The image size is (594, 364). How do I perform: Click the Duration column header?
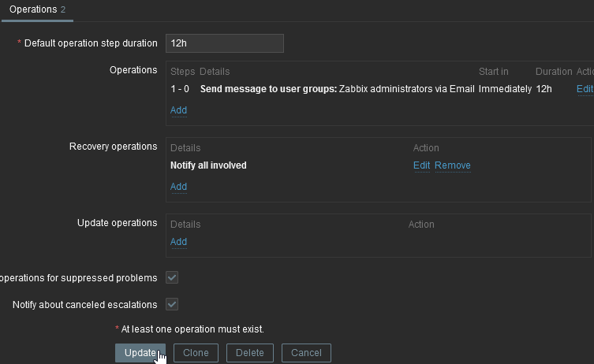tap(554, 72)
